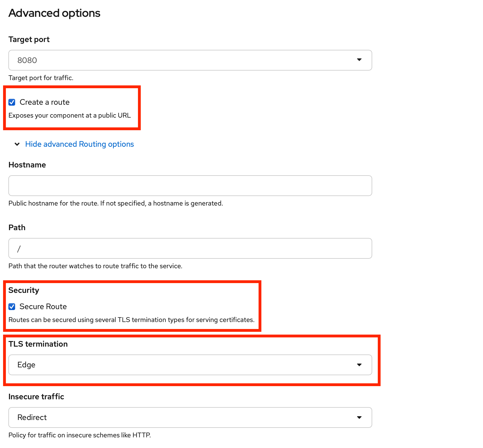Screen dimensions: 483x448
Task: Click the Redirect value under Insecure traffic
Action: (32, 417)
